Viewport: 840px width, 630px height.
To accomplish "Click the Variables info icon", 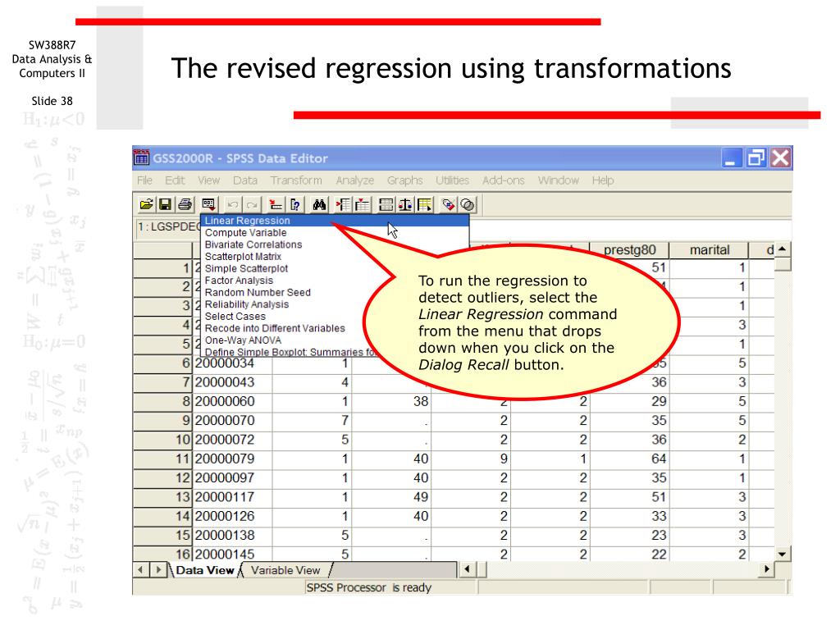I will [x=295, y=204].
